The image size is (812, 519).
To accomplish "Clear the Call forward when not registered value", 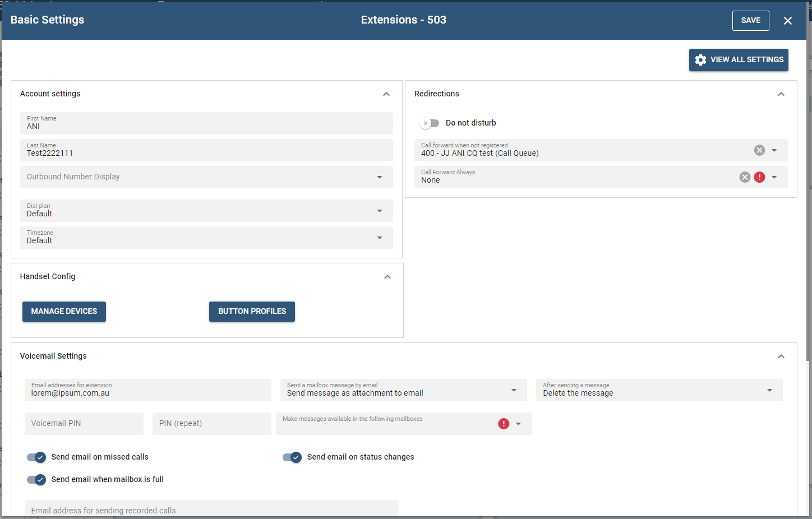I will [x=759, y=150].
